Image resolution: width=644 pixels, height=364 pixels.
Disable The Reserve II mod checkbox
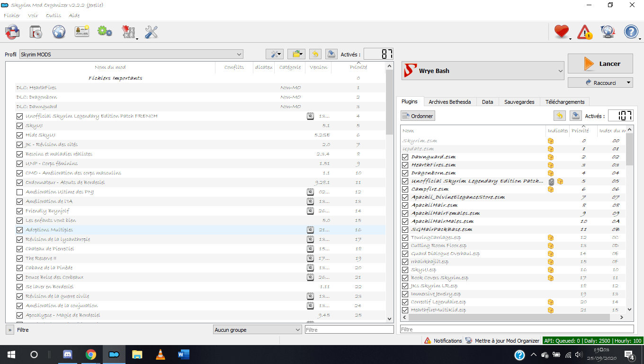[x=19, y=258]
